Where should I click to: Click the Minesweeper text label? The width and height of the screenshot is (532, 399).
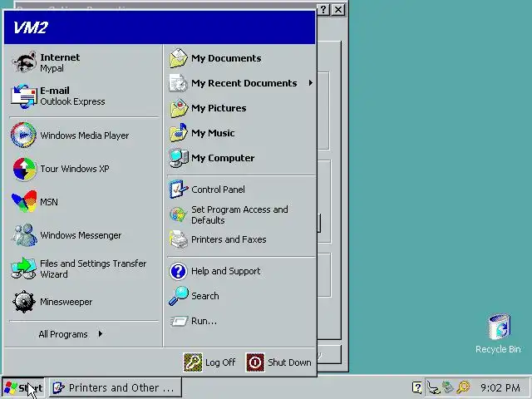tap(66, 302)
